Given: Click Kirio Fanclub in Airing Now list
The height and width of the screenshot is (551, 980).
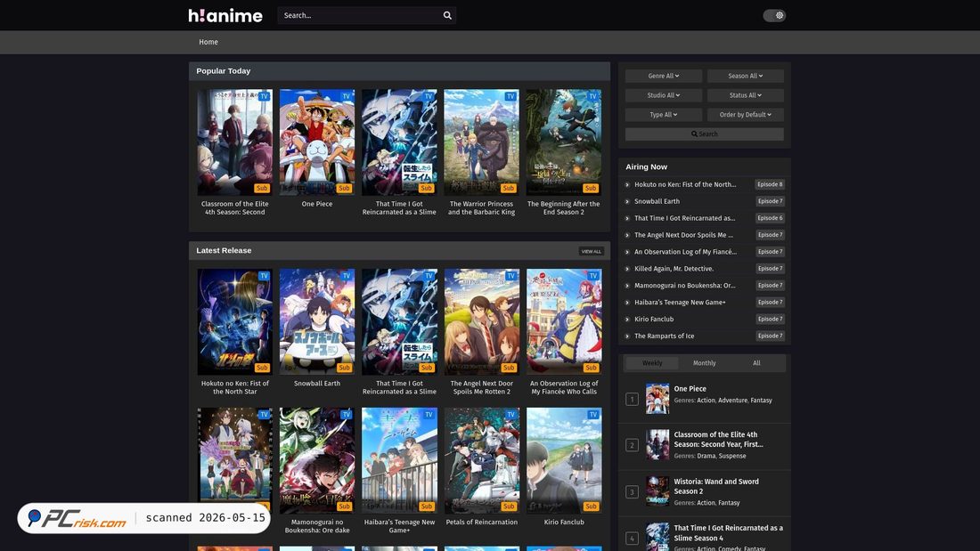Looking at the screenshot, I should [x=654, y=320].
